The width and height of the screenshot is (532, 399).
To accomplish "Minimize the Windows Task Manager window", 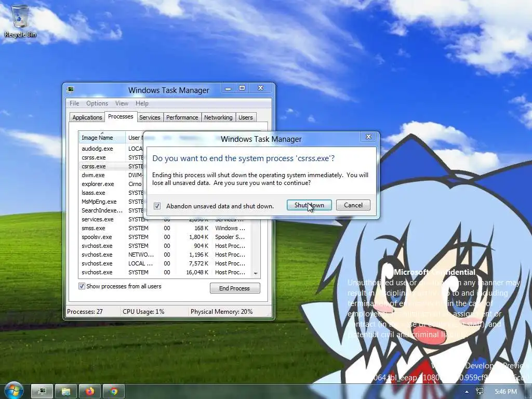I will coord(229,88).
